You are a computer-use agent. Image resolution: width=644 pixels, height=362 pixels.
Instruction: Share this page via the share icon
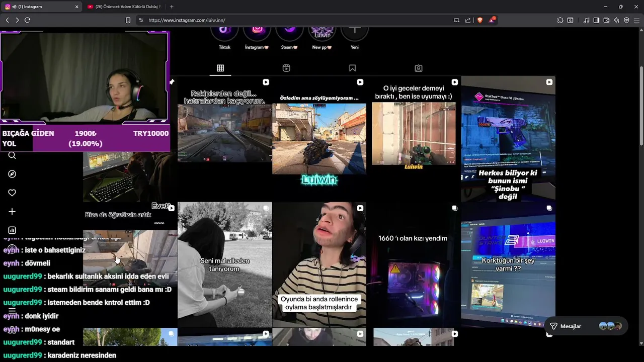point(468,20)
